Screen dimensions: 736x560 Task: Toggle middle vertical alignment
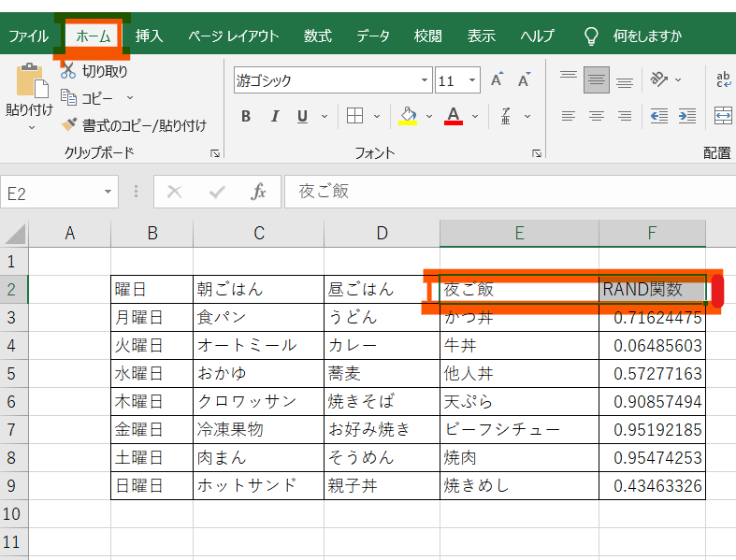click(x=596, y=80)
